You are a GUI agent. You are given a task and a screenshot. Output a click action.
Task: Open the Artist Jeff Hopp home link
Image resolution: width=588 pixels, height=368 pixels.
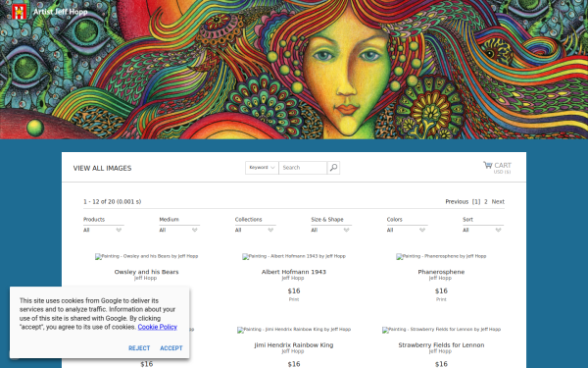[60, 12]
